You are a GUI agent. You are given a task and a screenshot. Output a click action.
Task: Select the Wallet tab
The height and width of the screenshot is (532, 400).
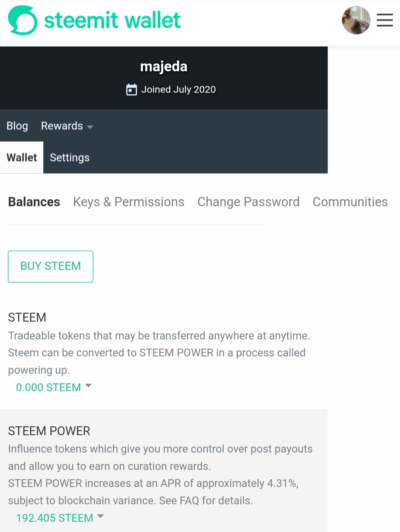22,158
